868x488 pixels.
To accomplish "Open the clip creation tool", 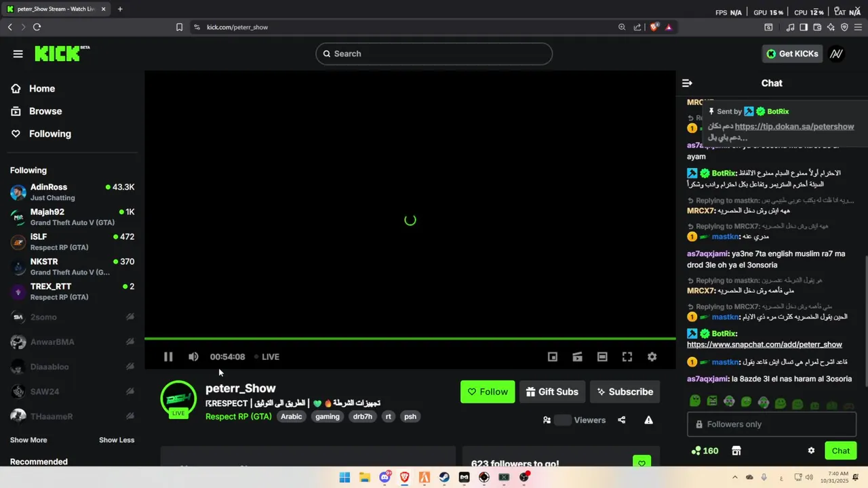I will click(x=578, y=357).
